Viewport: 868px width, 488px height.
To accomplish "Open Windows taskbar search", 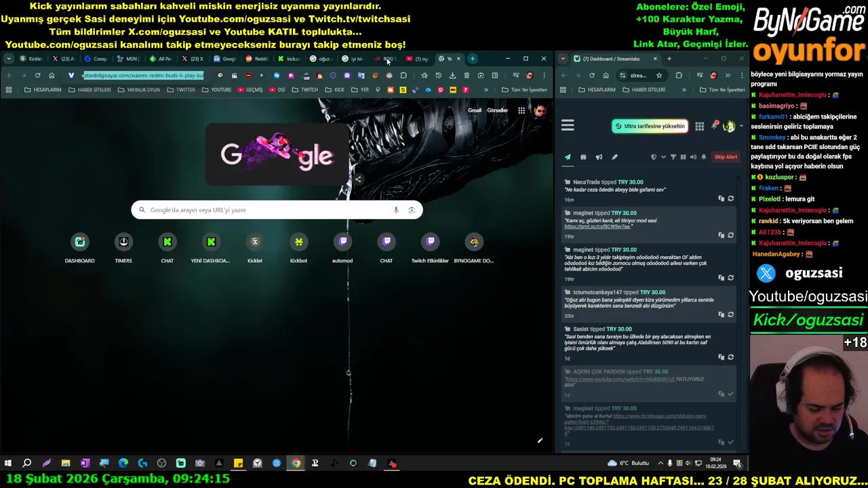I will 27,464.
